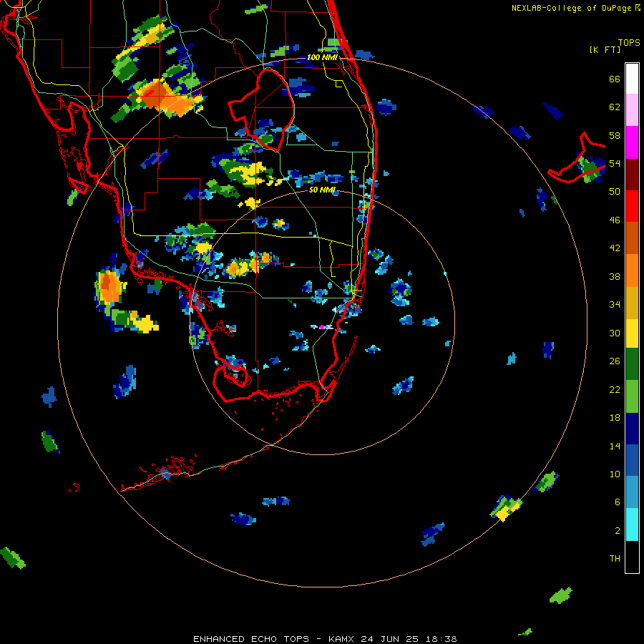The width and height of the screenshot is (644, 644).
Task: Select the legend value "2"
Action: click(x=618, y=531)
